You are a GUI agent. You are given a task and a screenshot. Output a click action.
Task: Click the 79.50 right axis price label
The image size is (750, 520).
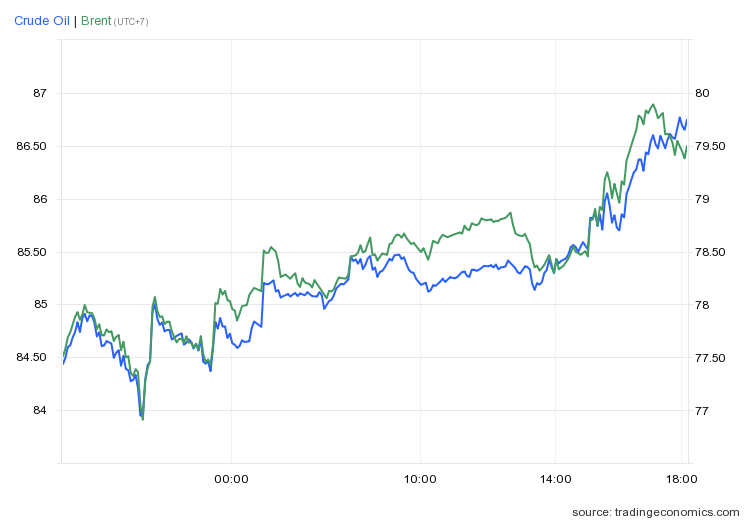point(709,147)
